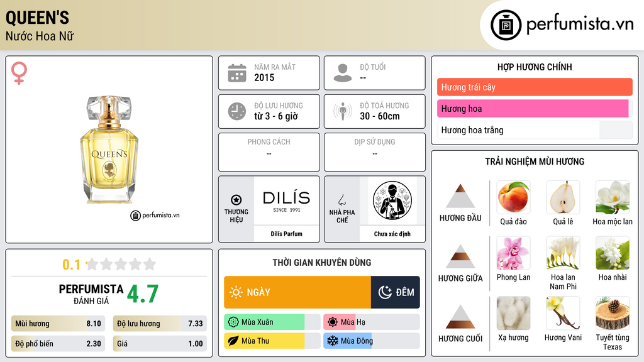Click the Đêm nighttime usage bar
644x362 pixels.
395,292
